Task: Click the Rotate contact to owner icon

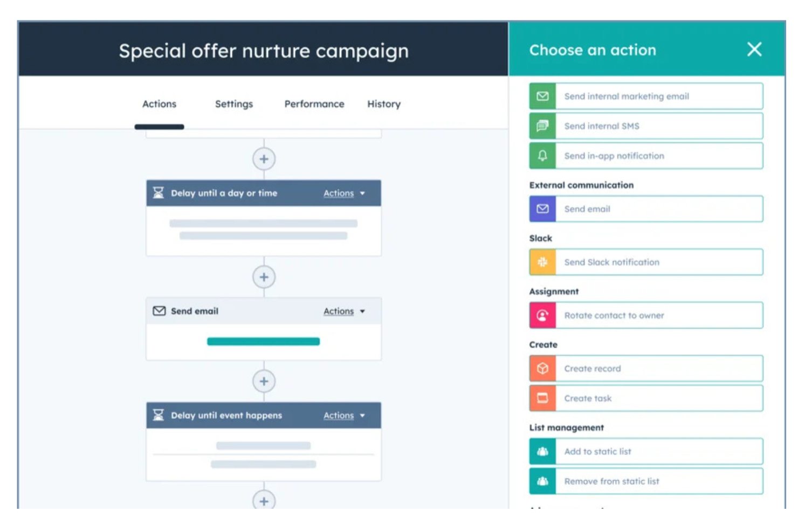Action: coord(542,315)
